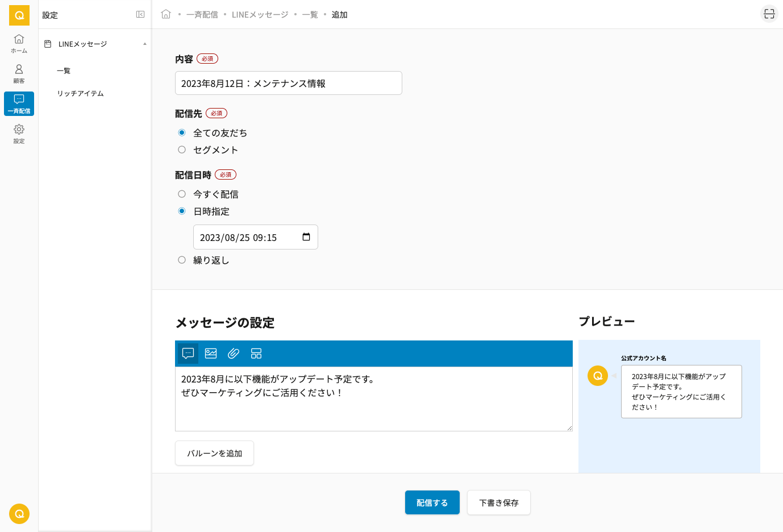Open the ホーム page from the sidebar
This screenshot has height=532, width=783.
pyautogui.click(x=19, y=43)
